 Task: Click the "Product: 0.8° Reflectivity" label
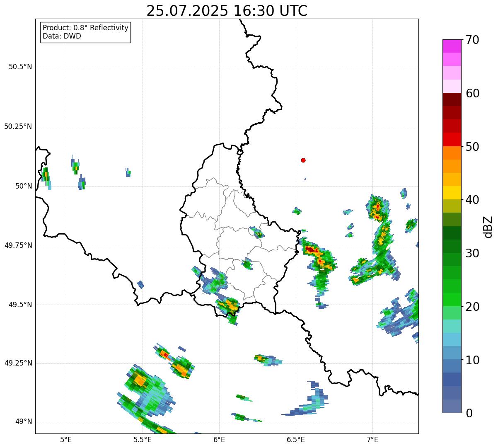(x=86, y=28)
